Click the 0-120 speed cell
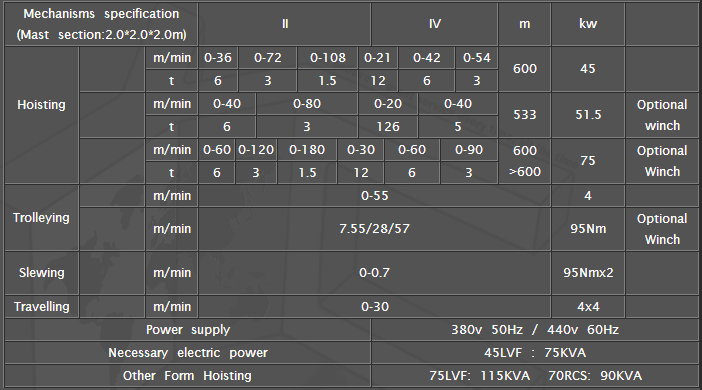The image size is (702, 390). [x=256, y=150]
